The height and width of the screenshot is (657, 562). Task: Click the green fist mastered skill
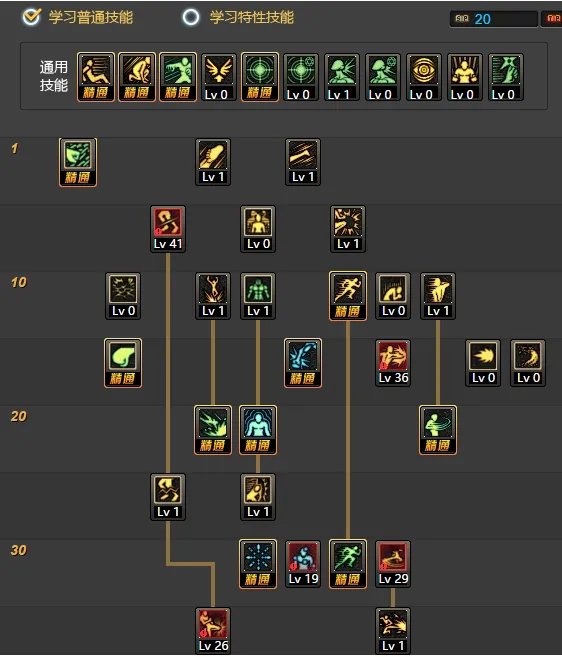click(123, 363)
